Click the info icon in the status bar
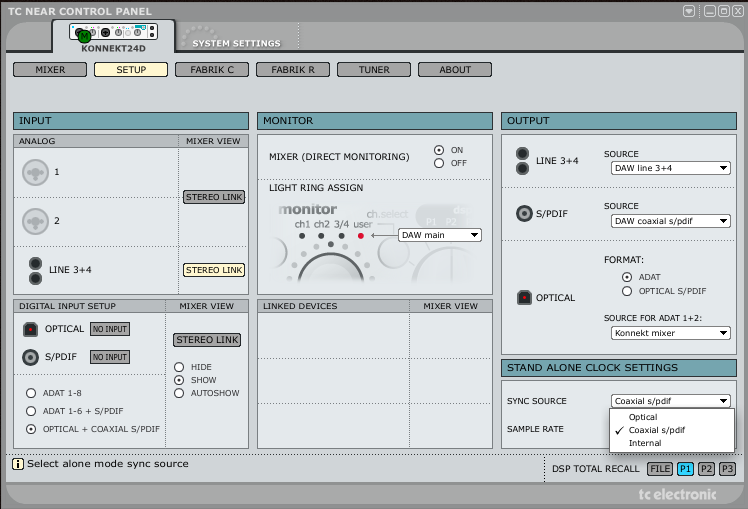Screen dimensions: 748x509 (18, 464)
